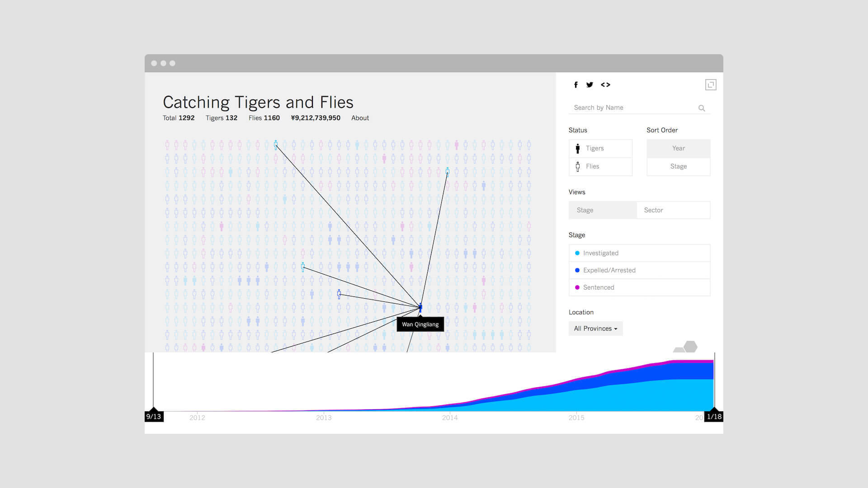Open the About link
The height and width of the screenshot is (488, 868).
(x=360, y=118)
